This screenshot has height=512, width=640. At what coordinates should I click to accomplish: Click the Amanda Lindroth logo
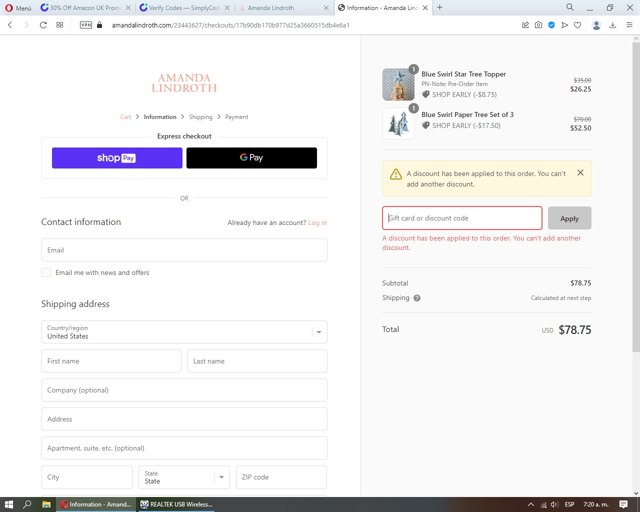coord(184,83)
